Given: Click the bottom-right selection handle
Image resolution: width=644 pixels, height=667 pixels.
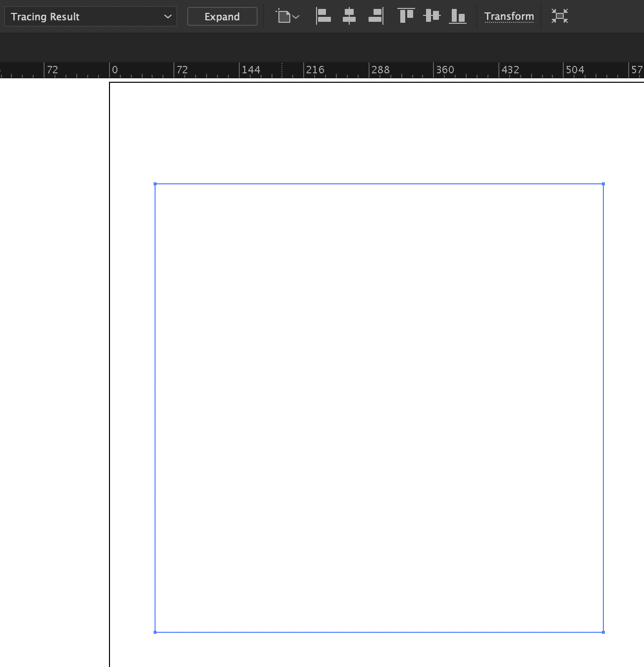Looking at the screenshot, I should (603, 632).
